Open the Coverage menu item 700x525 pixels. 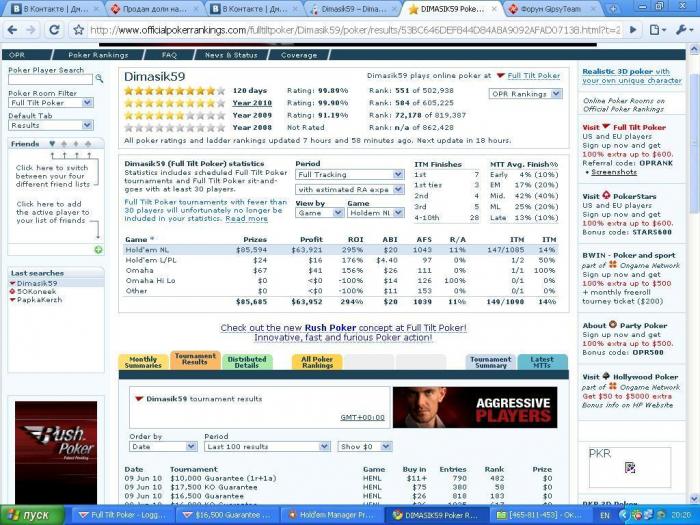pos(299,55)
